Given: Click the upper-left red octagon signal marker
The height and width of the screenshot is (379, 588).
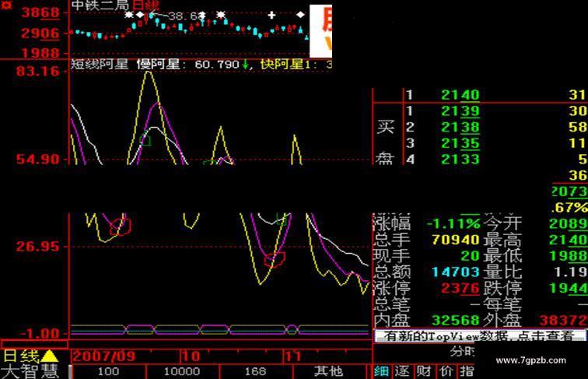Looking at the screenshot, I should point(121,226).
